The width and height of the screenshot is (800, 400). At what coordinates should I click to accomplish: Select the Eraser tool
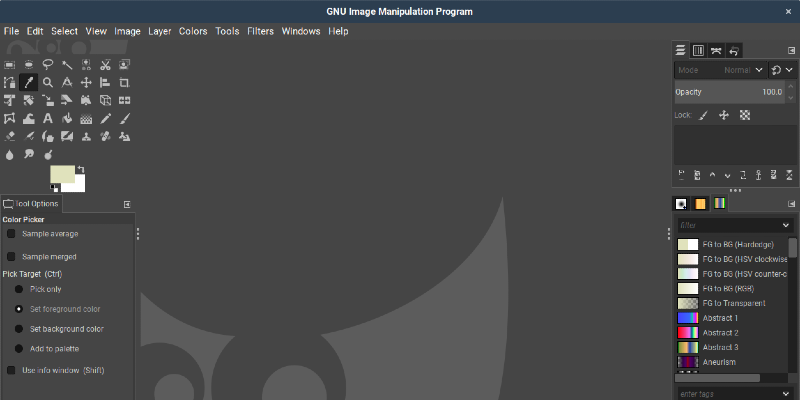point(10,137)
